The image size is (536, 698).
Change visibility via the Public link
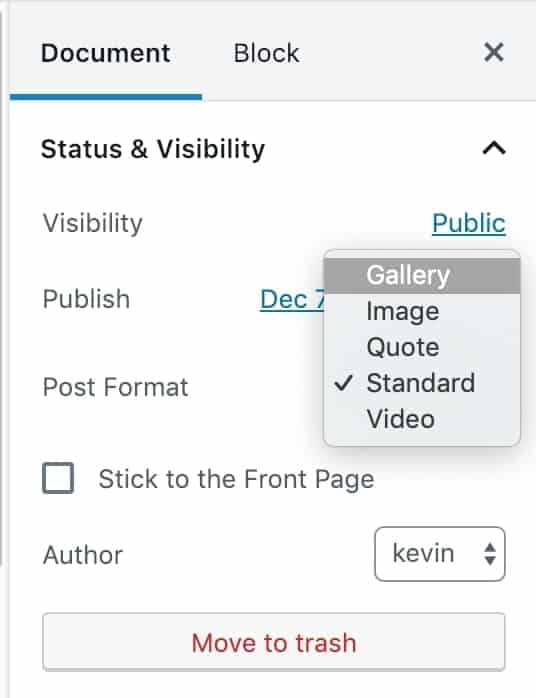[x=469, y=223]
